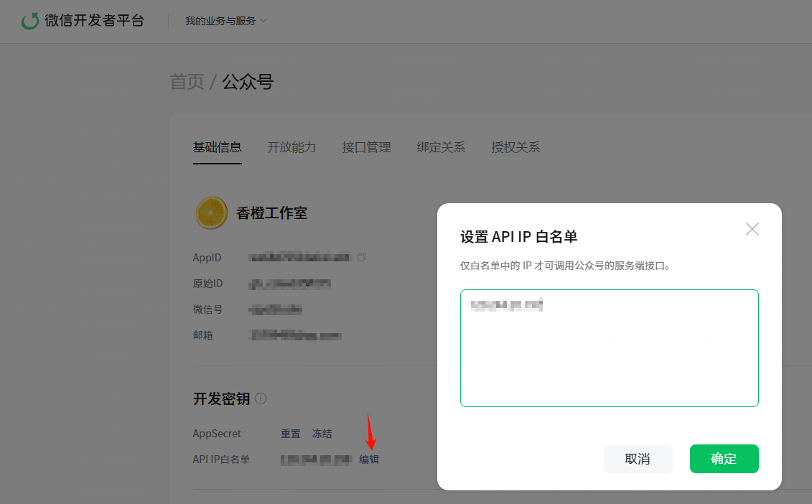The height and width of the screenshot is (504, 812).
Task: Click the AppSecret label
Action: pos(217,434)
